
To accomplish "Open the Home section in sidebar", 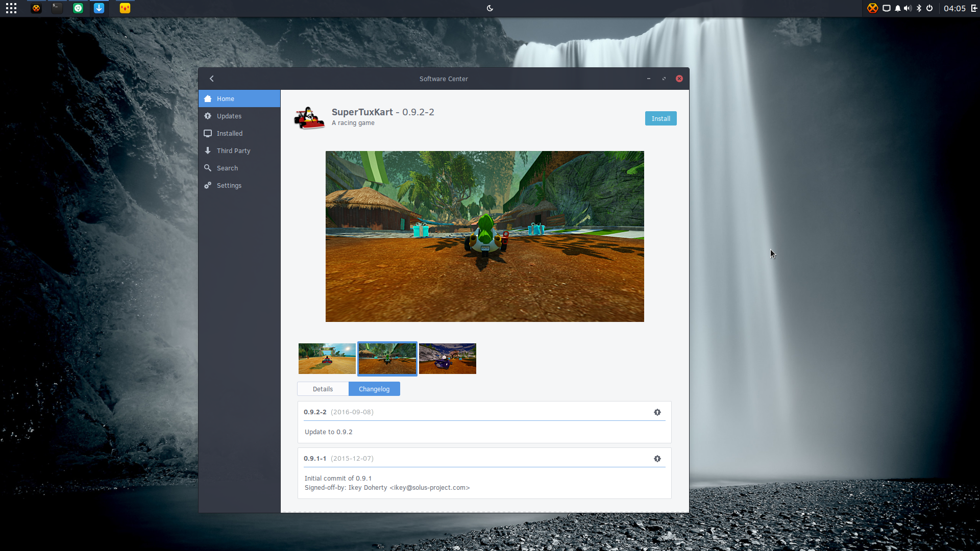I will click(239, 98).
